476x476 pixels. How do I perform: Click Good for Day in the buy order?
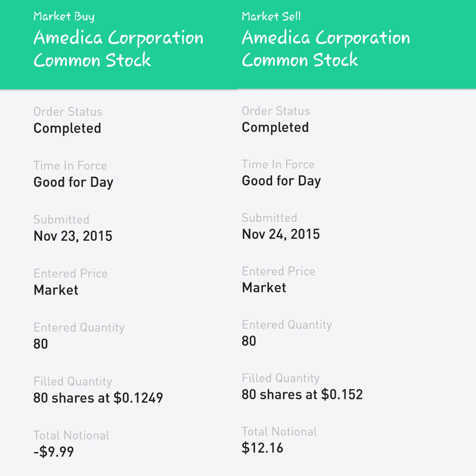(x=73, y=182)
